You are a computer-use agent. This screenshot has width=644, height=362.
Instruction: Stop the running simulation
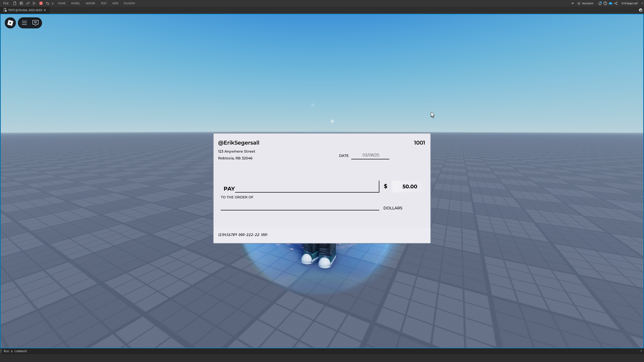coord(41,3)
